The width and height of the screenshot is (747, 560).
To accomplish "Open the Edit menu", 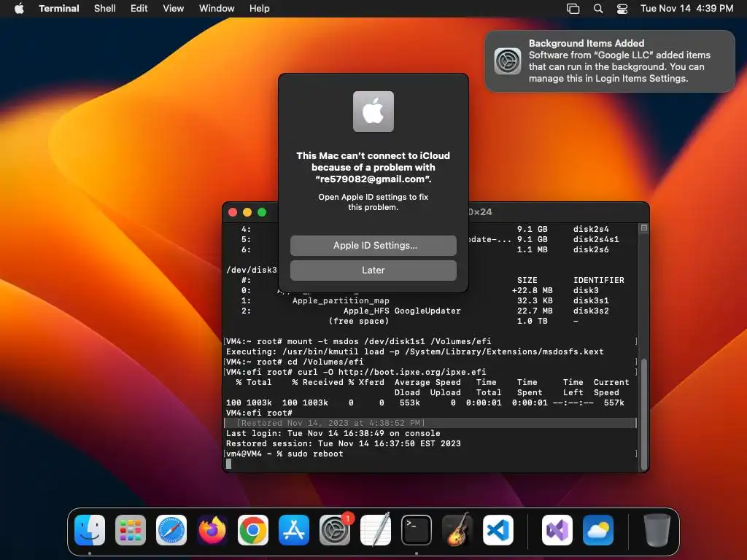I will pos(139,8).
